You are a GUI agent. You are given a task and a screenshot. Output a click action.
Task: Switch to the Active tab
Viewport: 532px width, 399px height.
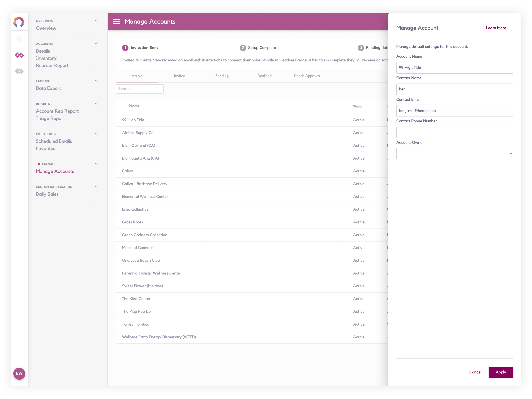137,76
